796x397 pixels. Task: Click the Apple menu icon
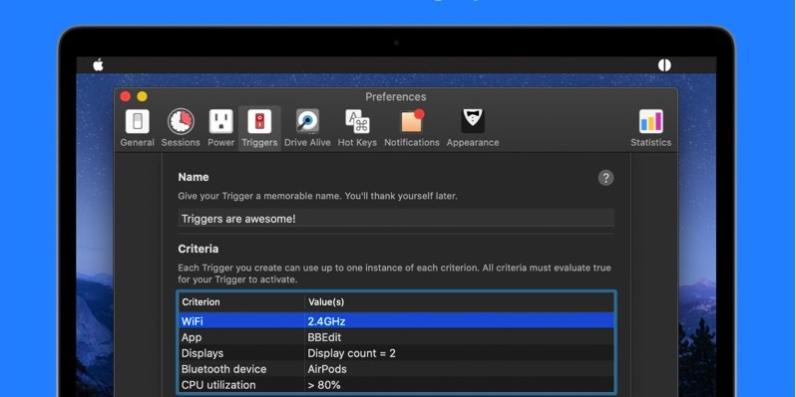98,65
